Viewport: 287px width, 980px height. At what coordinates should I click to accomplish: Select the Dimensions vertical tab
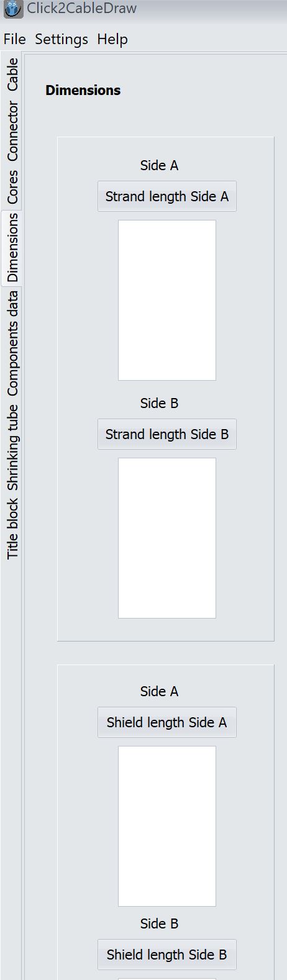click(x=12, y=248)
